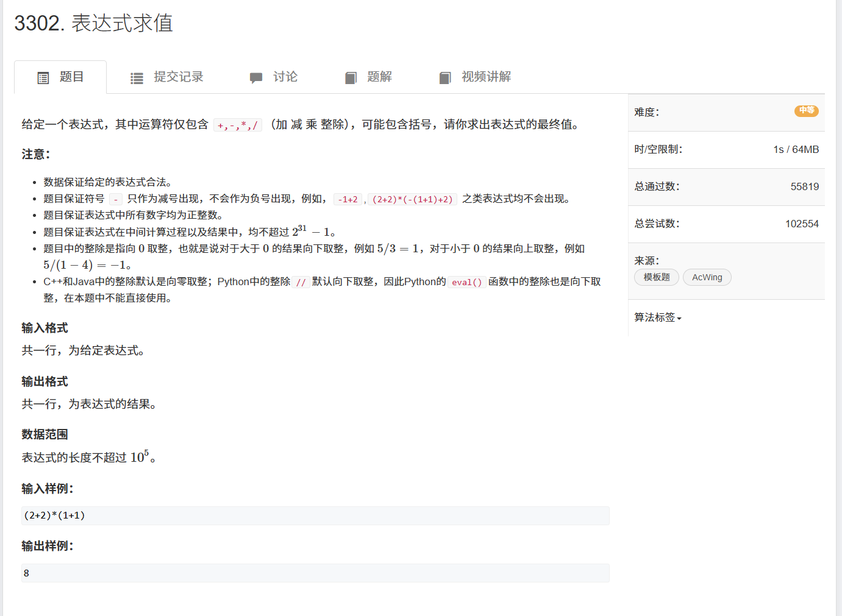The image size is (842, 616).
Task: Click the 视频讲解 book icon
Action: click(x=445, y=78)
